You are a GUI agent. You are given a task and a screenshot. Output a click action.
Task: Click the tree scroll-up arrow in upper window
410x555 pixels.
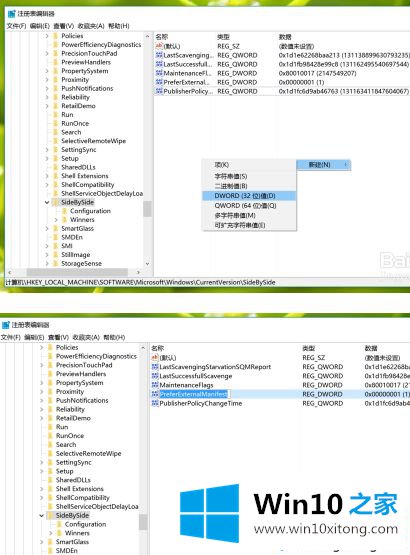147,36
